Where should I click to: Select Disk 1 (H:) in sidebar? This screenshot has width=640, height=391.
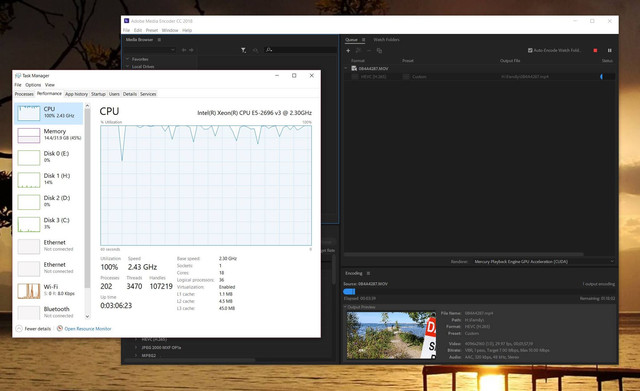(49, 180)
